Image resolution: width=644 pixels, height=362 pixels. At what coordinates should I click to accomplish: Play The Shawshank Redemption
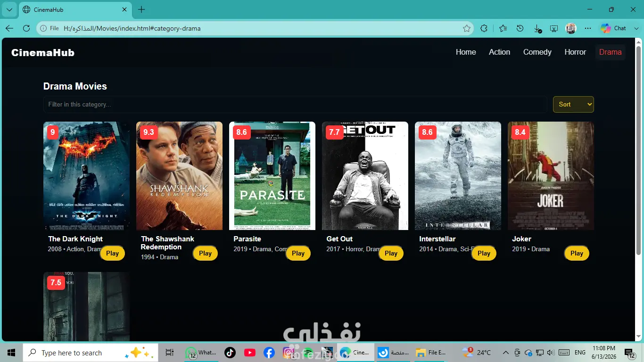click(x=205, y=253)
